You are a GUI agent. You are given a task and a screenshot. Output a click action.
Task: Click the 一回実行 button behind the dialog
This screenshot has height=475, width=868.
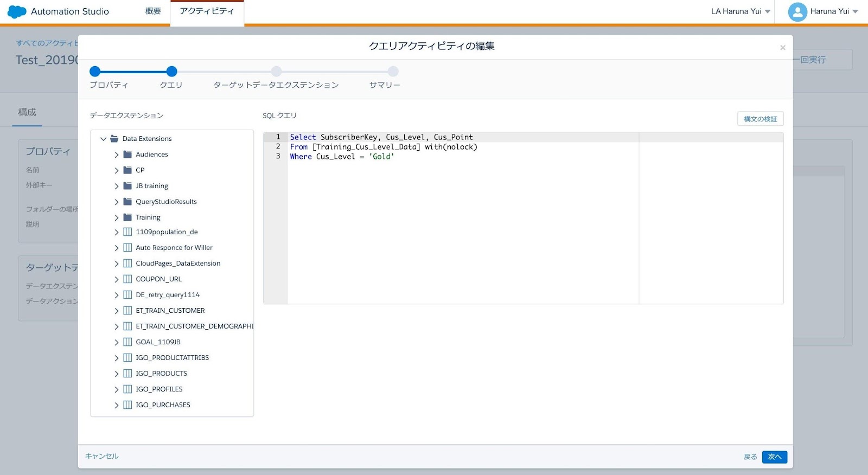(822, 60)
